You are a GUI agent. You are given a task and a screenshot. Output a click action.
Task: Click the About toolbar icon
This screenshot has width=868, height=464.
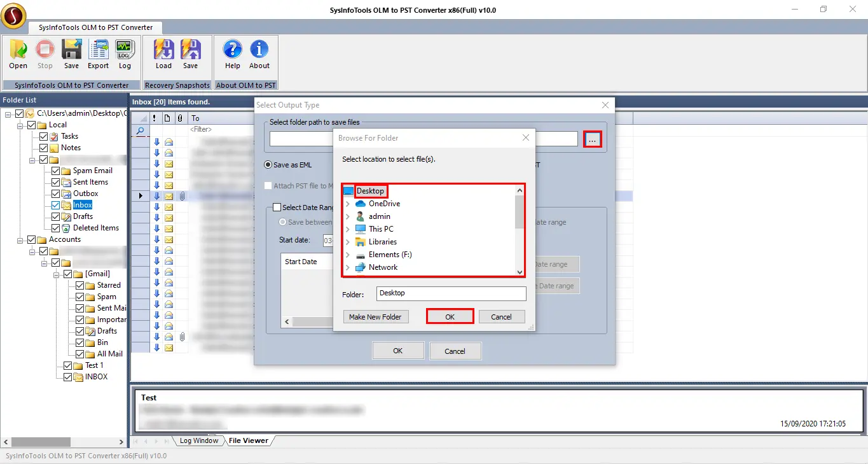pos(259,50)
